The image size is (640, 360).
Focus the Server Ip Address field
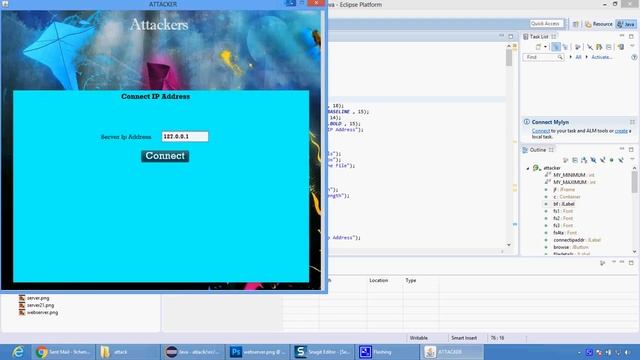click(x=185, y=136)
